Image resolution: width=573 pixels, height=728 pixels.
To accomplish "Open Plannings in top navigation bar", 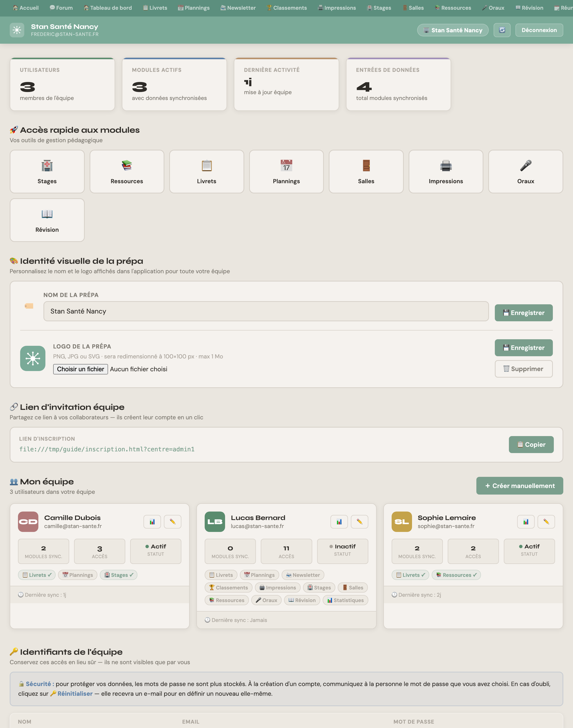I will click(194, 8).
